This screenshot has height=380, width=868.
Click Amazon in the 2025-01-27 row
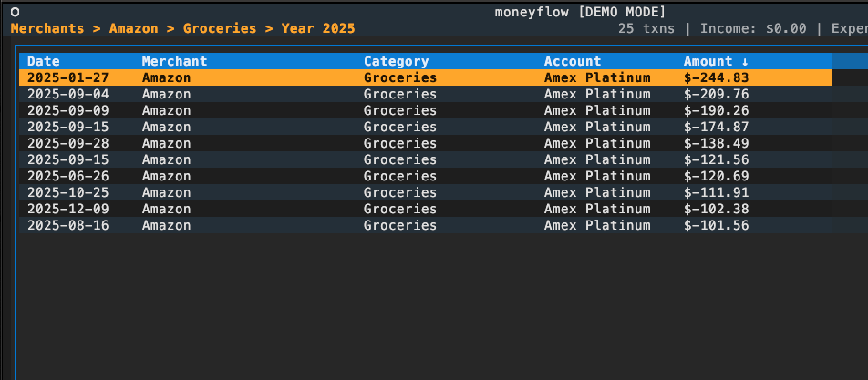[x=166, y=77]
